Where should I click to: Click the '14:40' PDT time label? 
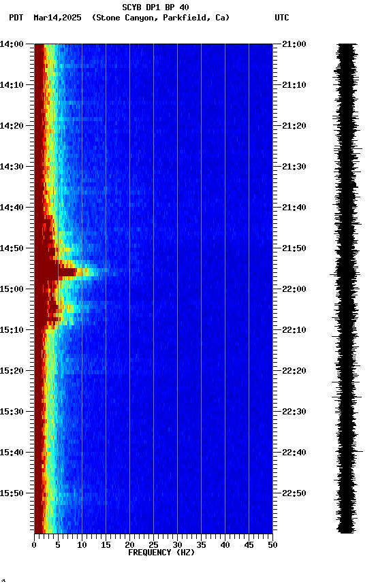(x=12, y=208)
